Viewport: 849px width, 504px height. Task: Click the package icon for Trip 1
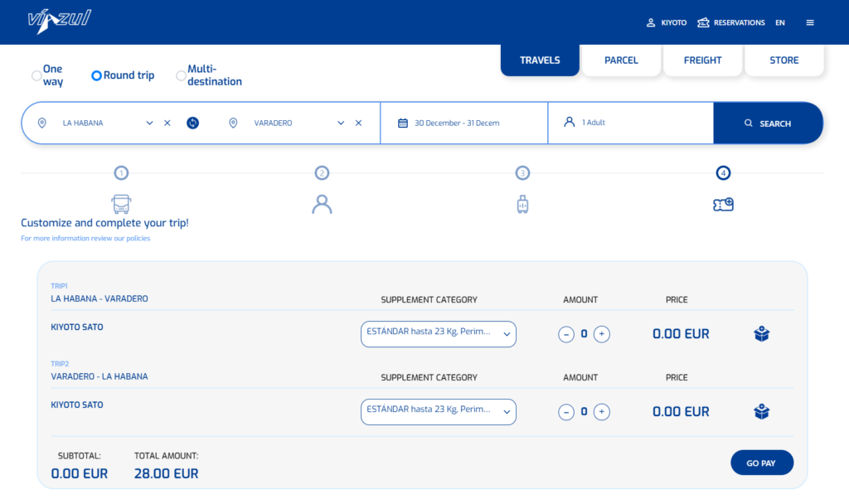click(761, 334)
